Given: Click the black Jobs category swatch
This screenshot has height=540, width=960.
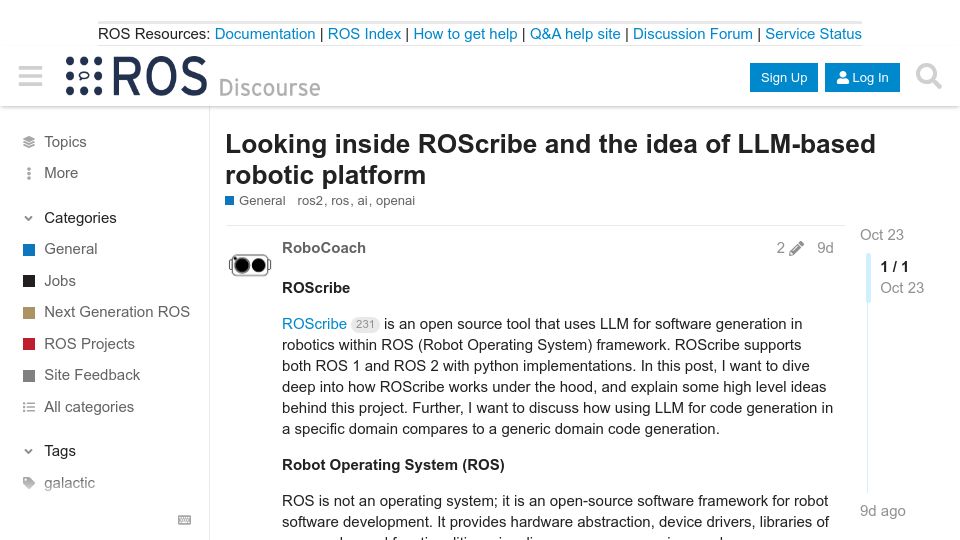Looking at the screenshot, I should (29, 281).
